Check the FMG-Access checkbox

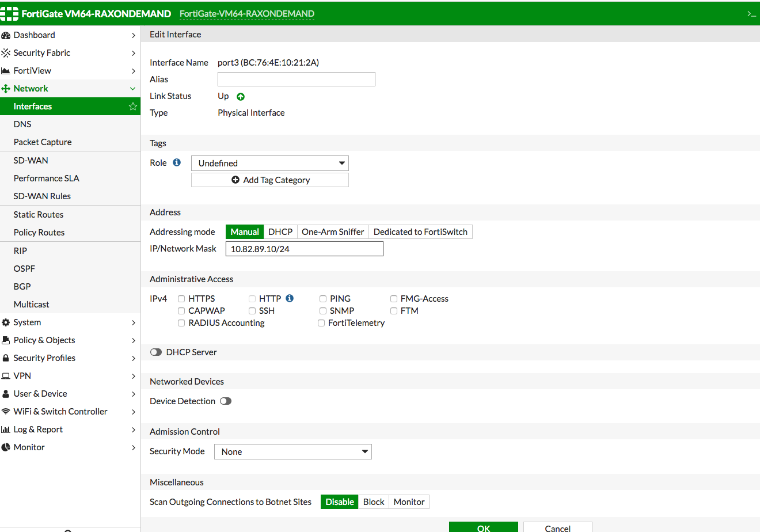pos(394,299)
